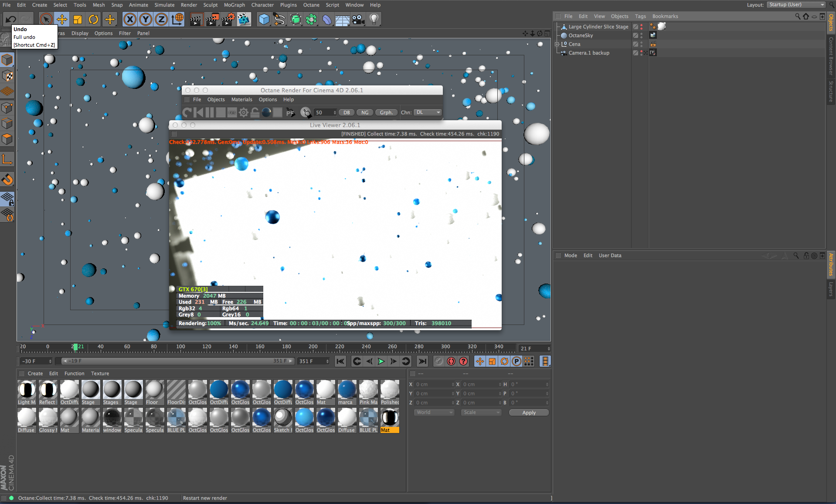Click the snap magnet icon in left palette
The width and height of the screenshot is (836, 504).
pos(8,179)
